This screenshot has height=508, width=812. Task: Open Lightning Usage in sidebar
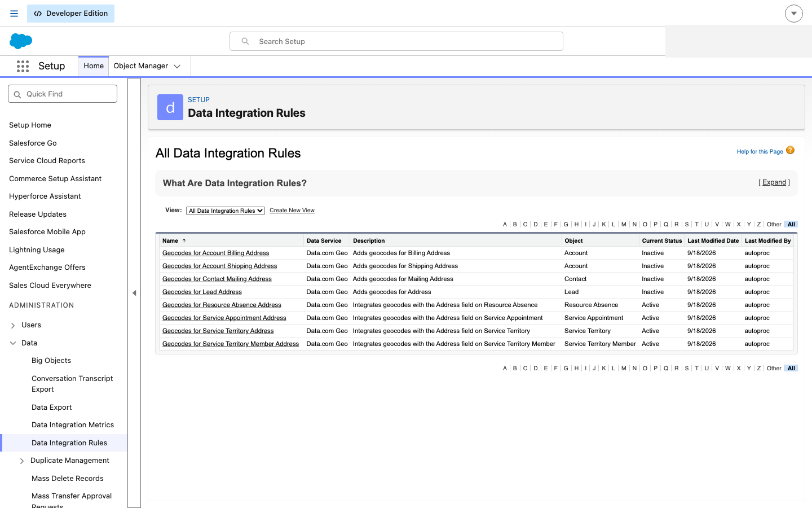click(x=37, y=250)
